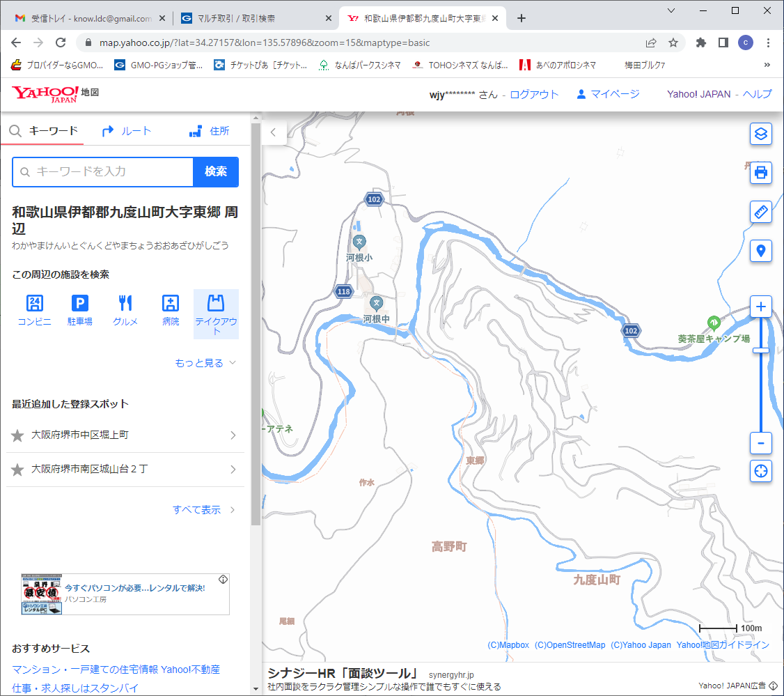Show the hidden bookmarks overflow chevron
Viewport: 784px width, 696px height.
(767, 65)
